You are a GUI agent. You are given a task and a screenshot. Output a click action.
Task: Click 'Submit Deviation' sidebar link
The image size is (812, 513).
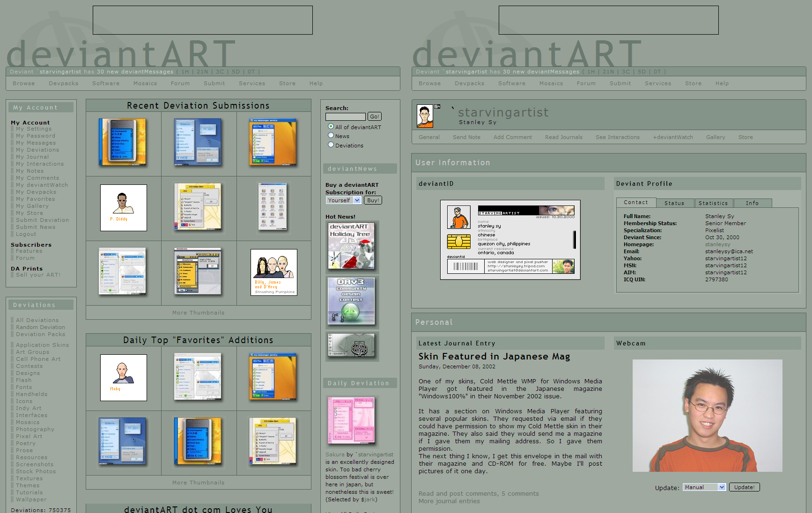click(43, 220)
